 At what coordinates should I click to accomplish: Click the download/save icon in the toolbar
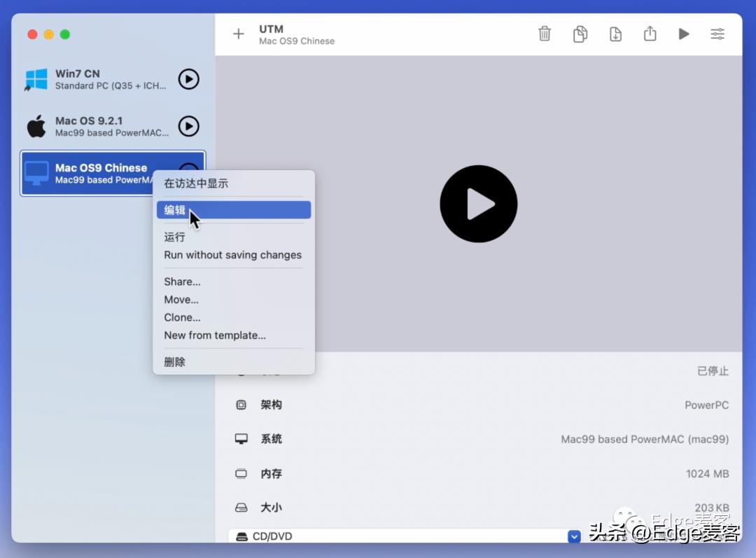pyautogui.click(x=615, y=33)
